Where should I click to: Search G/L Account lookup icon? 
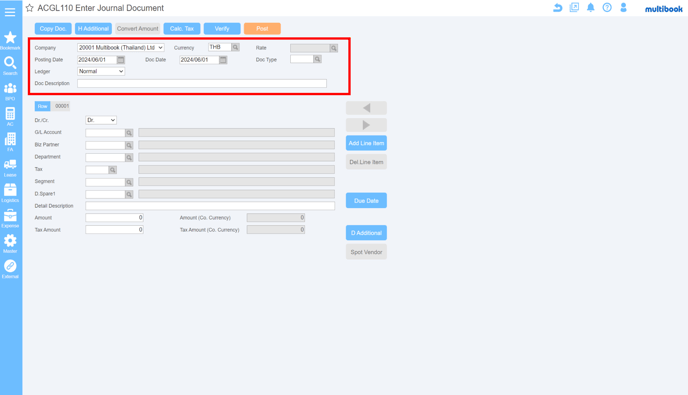[x=129, y=133]
